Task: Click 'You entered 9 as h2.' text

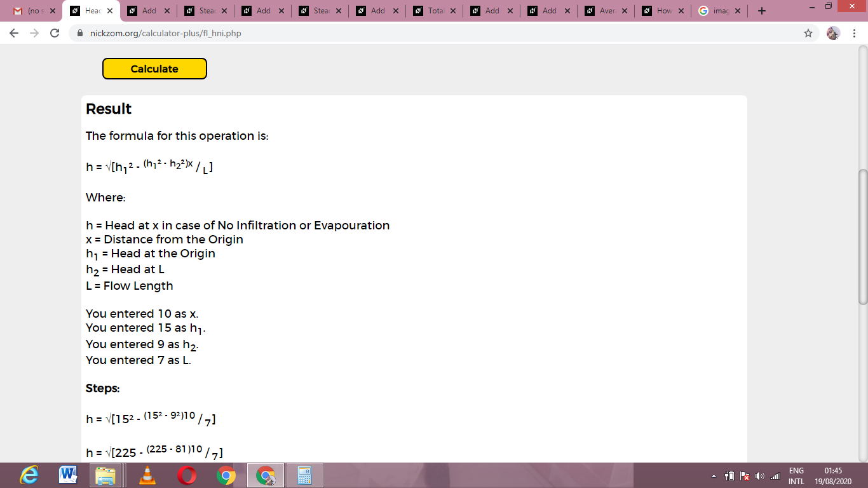Action: click(x=143, y=344)
